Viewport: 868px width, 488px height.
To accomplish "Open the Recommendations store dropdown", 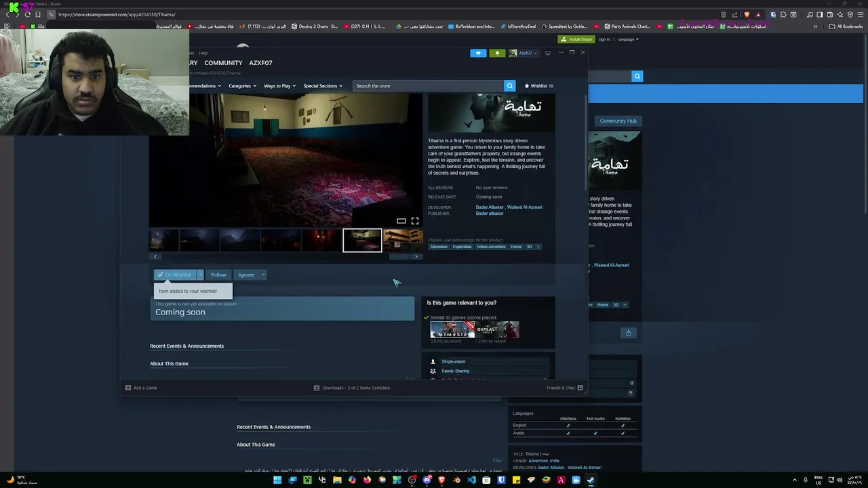I will click(x=205, y=86).
